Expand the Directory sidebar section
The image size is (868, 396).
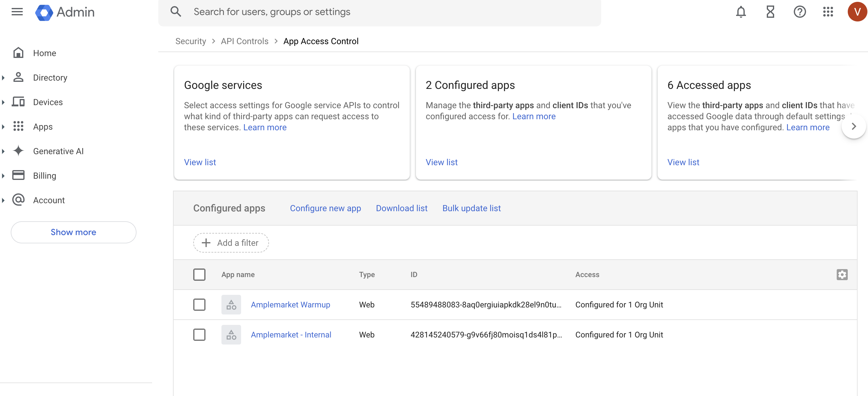click(3, 78)
